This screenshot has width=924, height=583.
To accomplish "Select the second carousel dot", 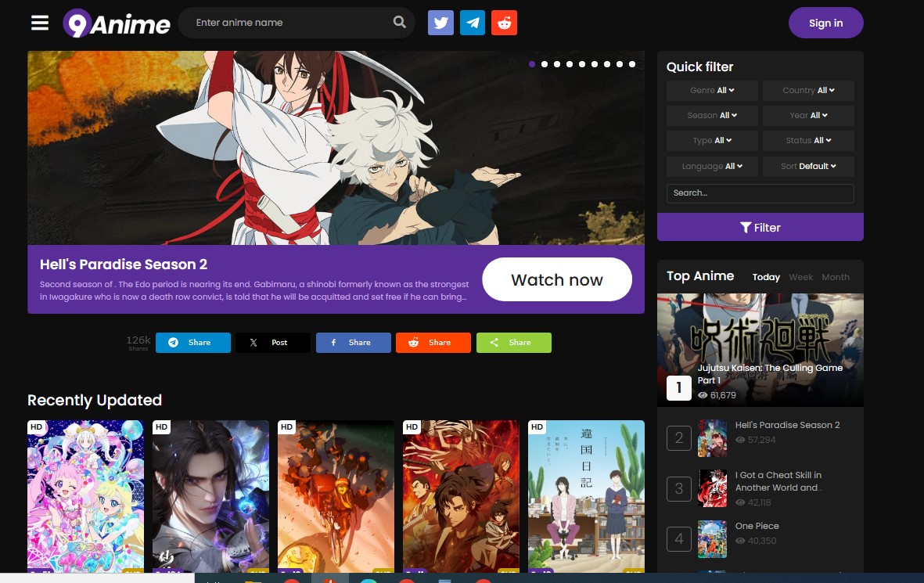I will [545, 64].
